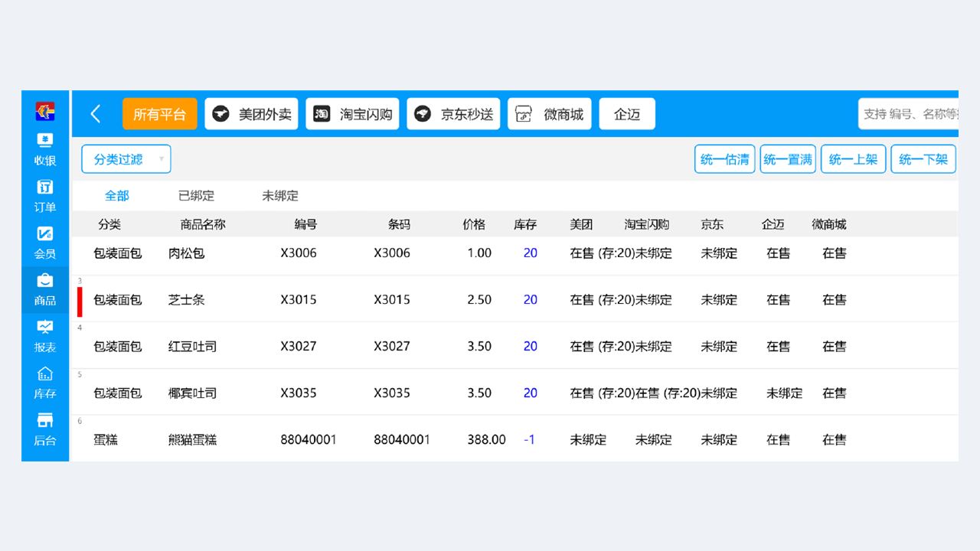Click 统一上架 button
This screenshot has width=980, height=551.
tap(854, 159)
